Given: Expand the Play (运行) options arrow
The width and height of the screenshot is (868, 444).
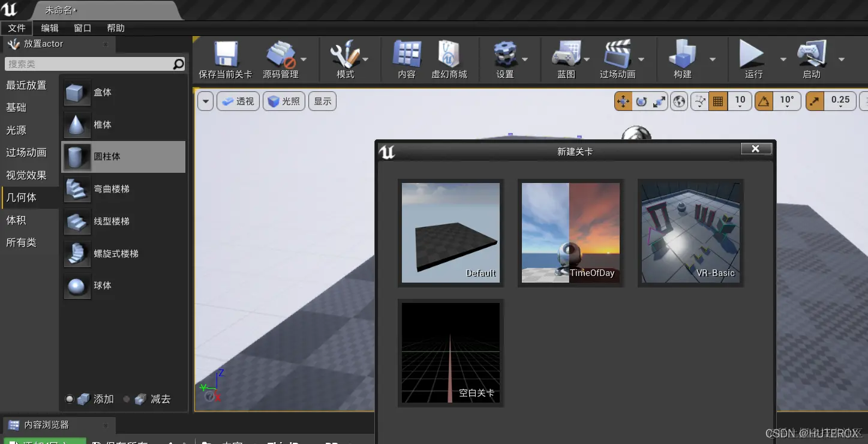Looking at the screenshot, I should (x=783, y=59).
